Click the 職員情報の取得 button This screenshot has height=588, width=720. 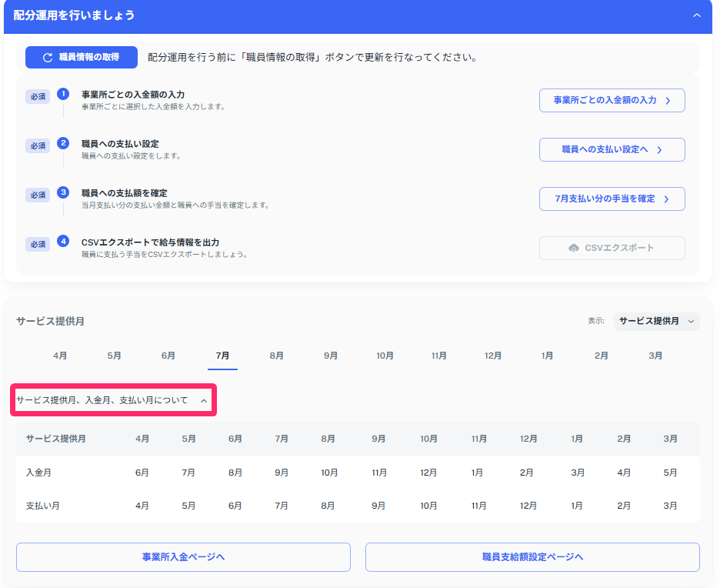coord(82,57)
